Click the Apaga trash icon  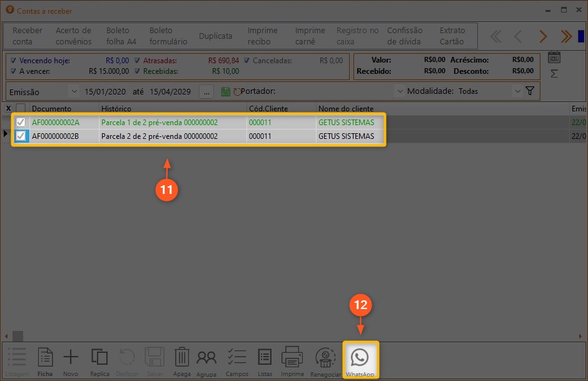coord(181,362)
